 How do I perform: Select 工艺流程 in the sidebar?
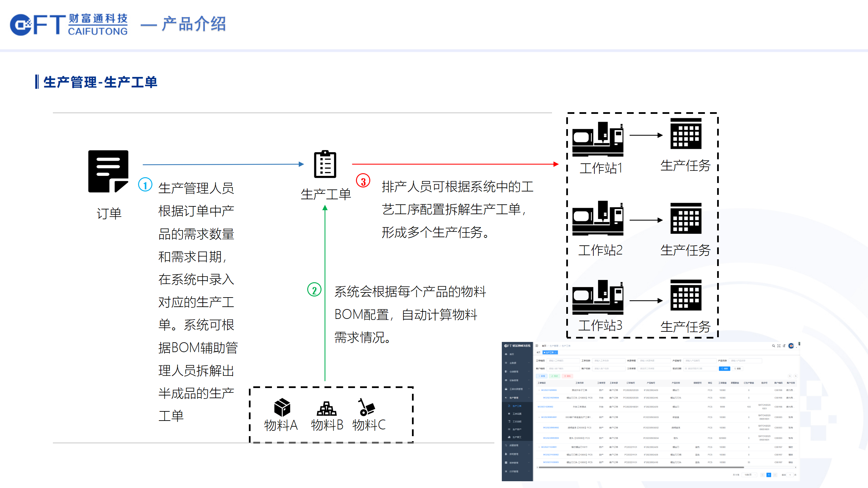pos(517,422)
